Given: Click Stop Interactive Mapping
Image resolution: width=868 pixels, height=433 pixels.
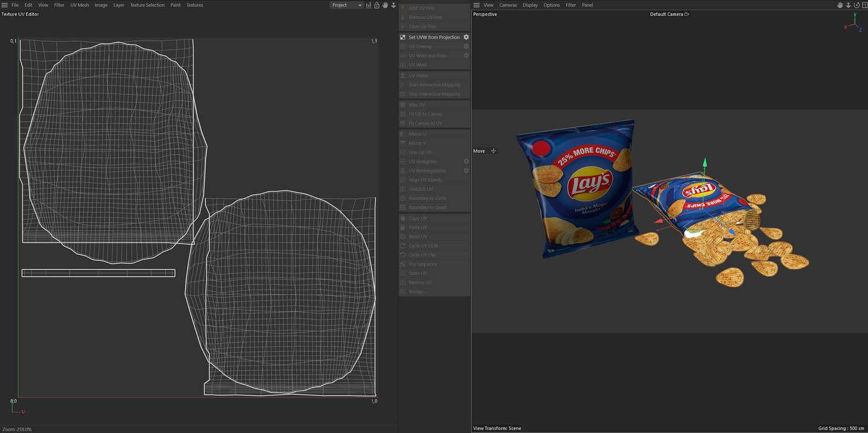Looking at the screenshot, I should [x=434, y=94].
